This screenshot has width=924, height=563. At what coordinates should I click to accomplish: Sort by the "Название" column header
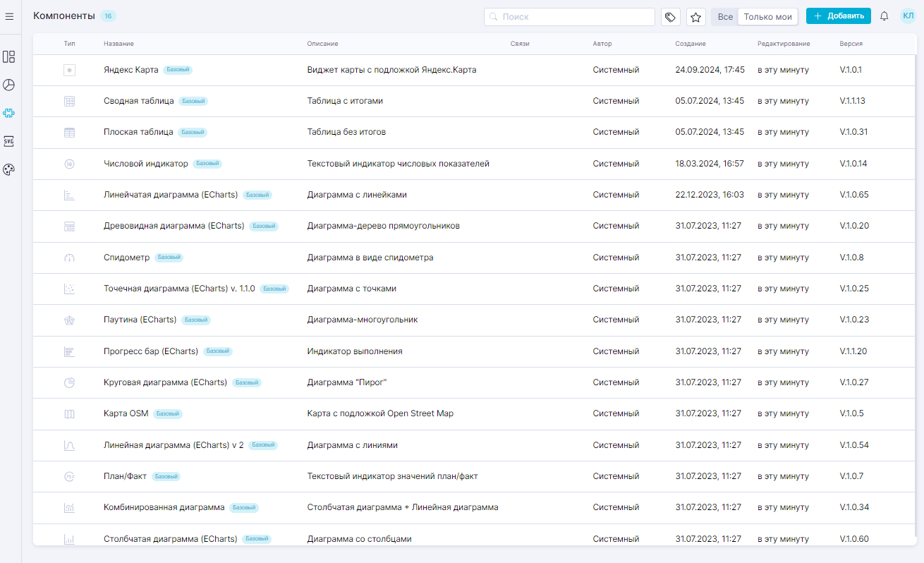[x=118, y=44]
